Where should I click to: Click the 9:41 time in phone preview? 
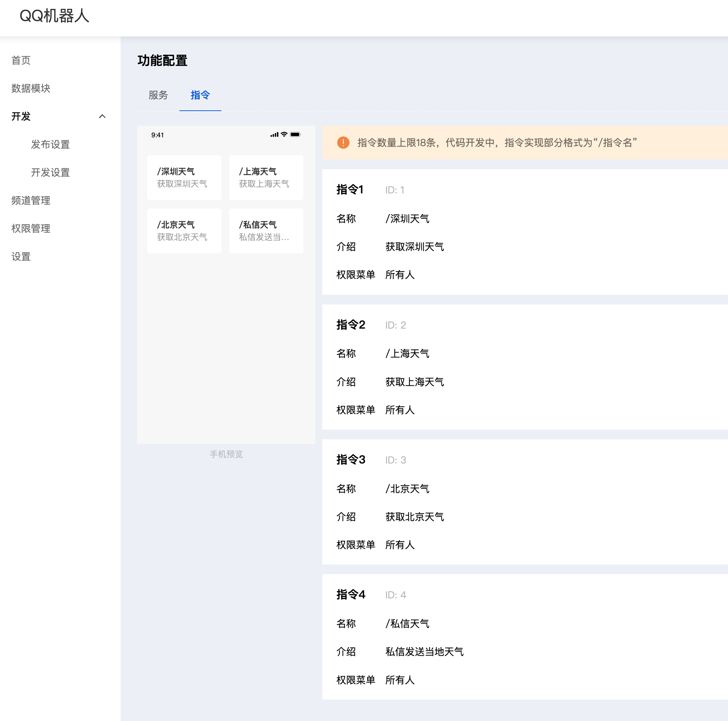[158, 135]
